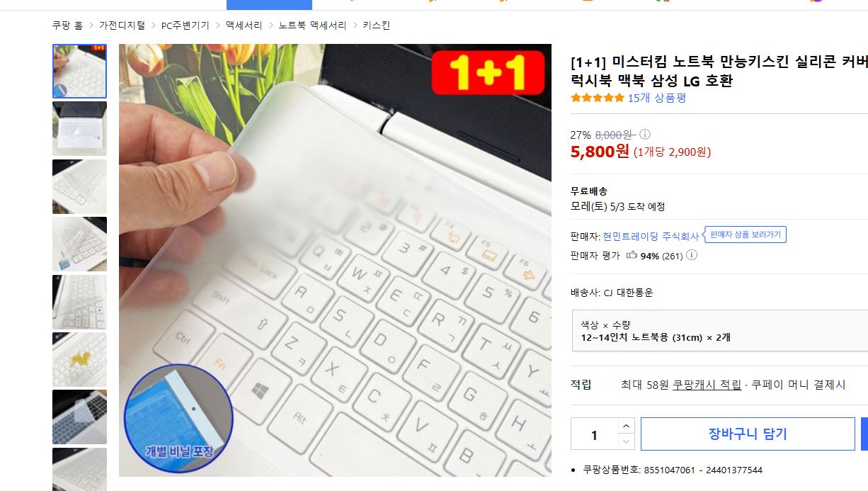This screenshot has height=491, width=868.
Task: Click the quantity input field
Action: click(x=595, y=434)
